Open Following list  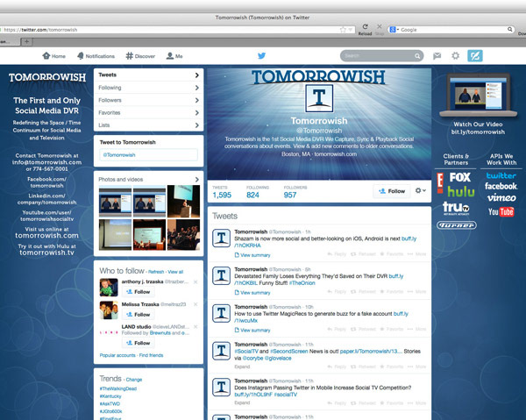149,88
